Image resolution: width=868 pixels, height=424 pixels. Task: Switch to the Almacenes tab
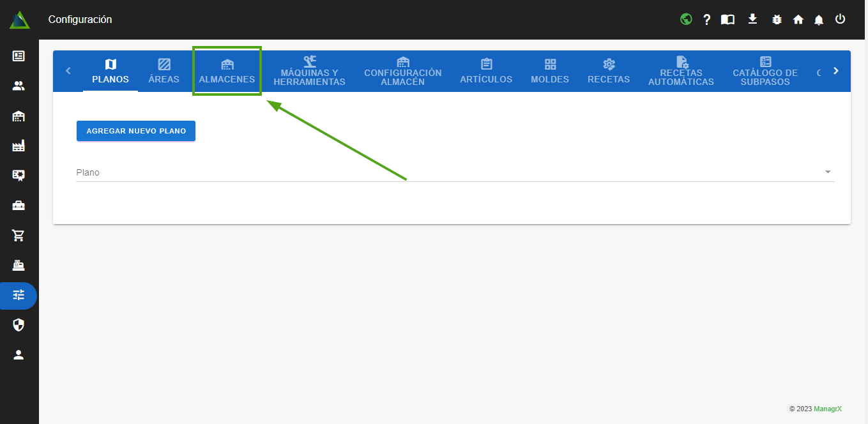[227, 71]
